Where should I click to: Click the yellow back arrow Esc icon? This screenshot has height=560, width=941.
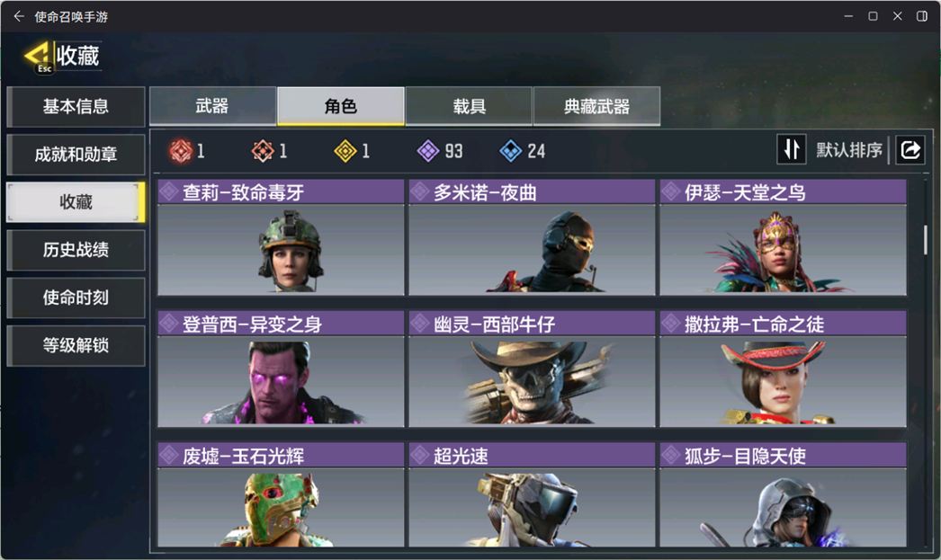click(38, 56)
